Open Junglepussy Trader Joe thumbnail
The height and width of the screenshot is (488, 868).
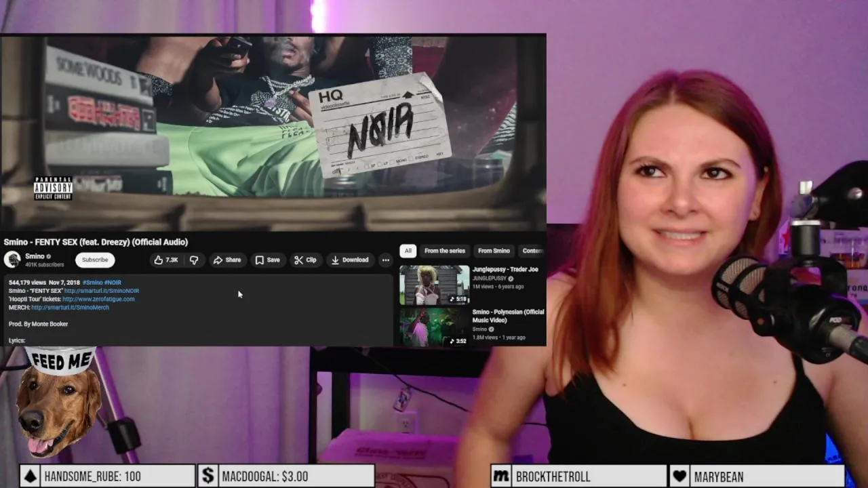434,285
